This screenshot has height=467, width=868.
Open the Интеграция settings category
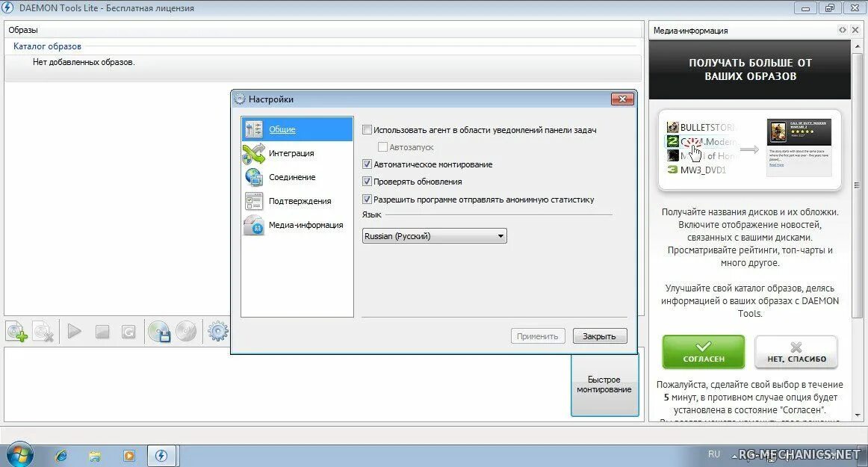(297, 153)
